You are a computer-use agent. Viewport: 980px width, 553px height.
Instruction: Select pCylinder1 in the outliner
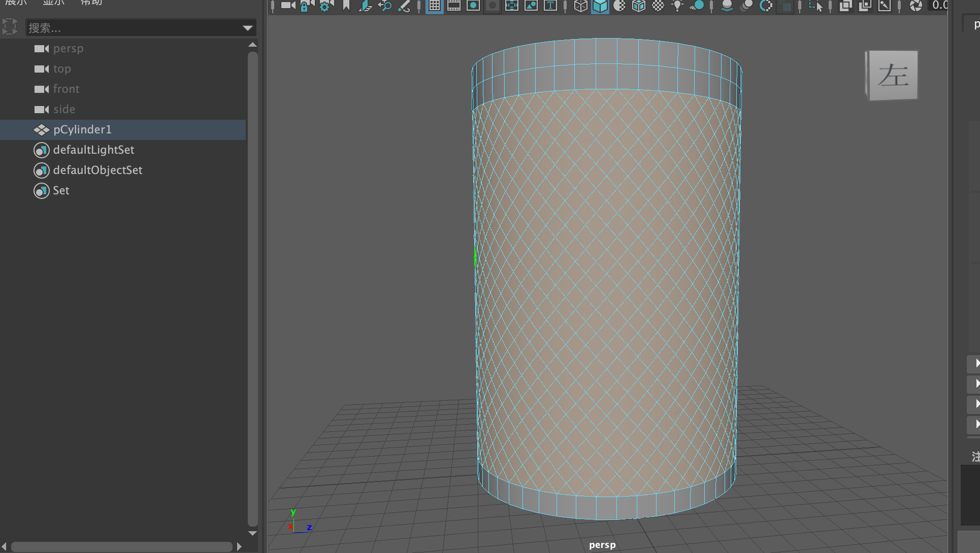click(x=82, y=130)
